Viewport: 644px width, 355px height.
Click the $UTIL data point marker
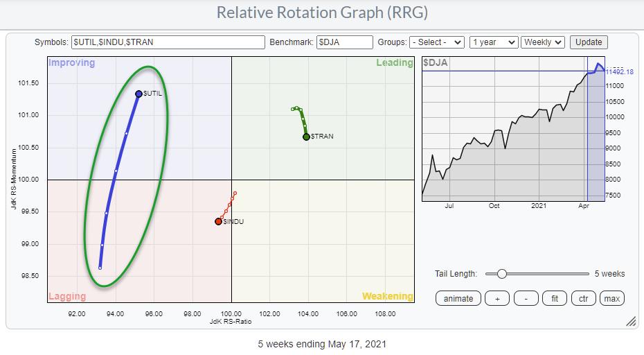[138, 94]
